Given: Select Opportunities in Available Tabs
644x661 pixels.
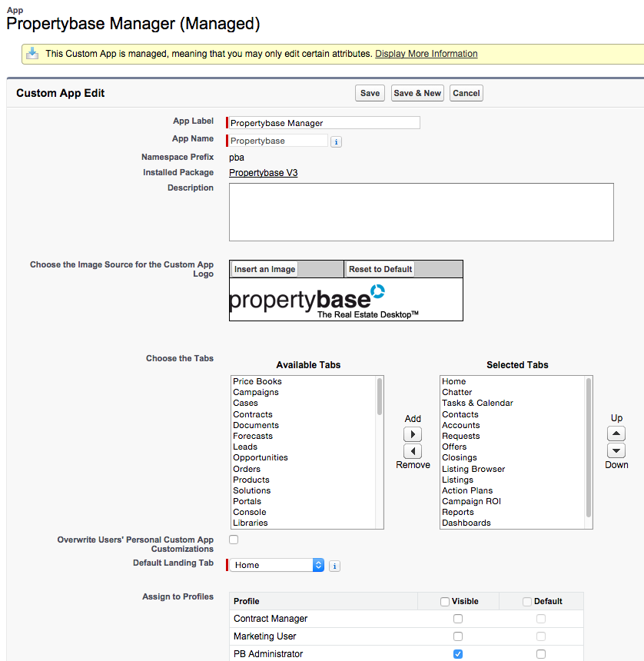Looking at the screenshot, I should point(260,458).
